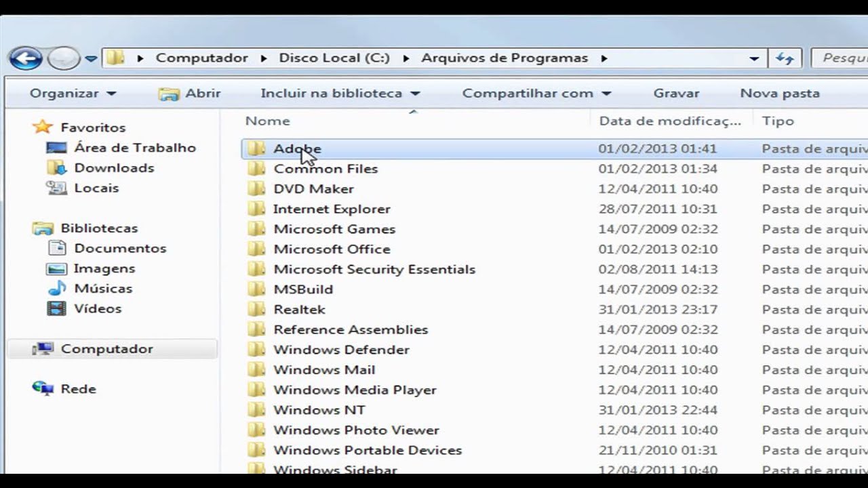
Task: Click date 01/02/2013 01:34 of Common Files
Action: (x=658, y=169)
